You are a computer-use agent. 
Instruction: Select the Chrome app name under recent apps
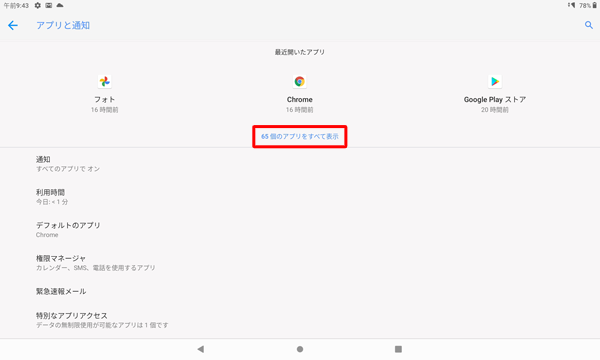pyautogui.click(x=300, y=99)
